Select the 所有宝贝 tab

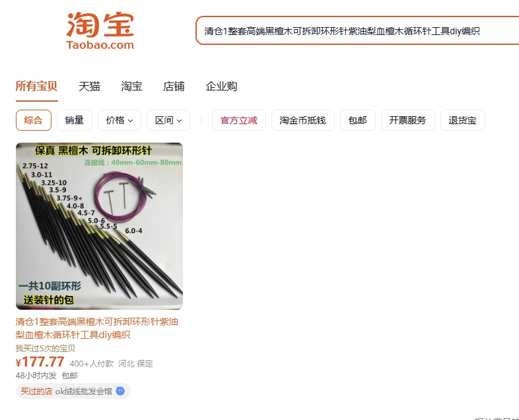click(x=36, y=87)
